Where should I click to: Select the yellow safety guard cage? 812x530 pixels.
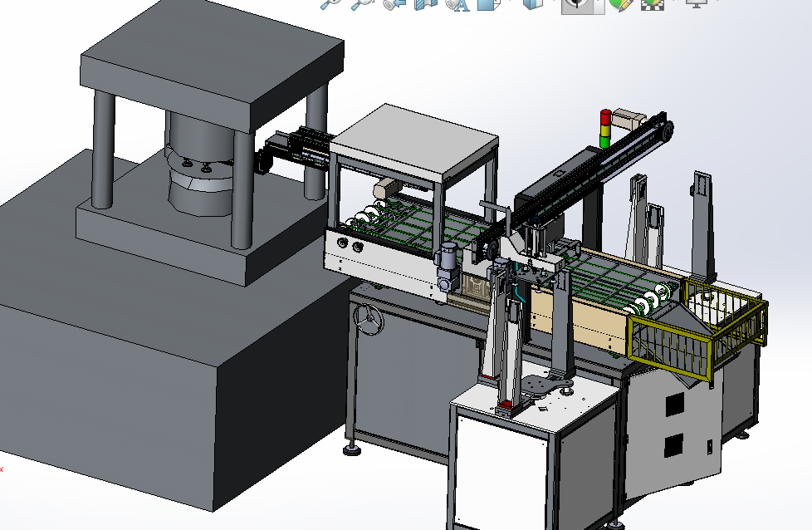coord(697,329)
